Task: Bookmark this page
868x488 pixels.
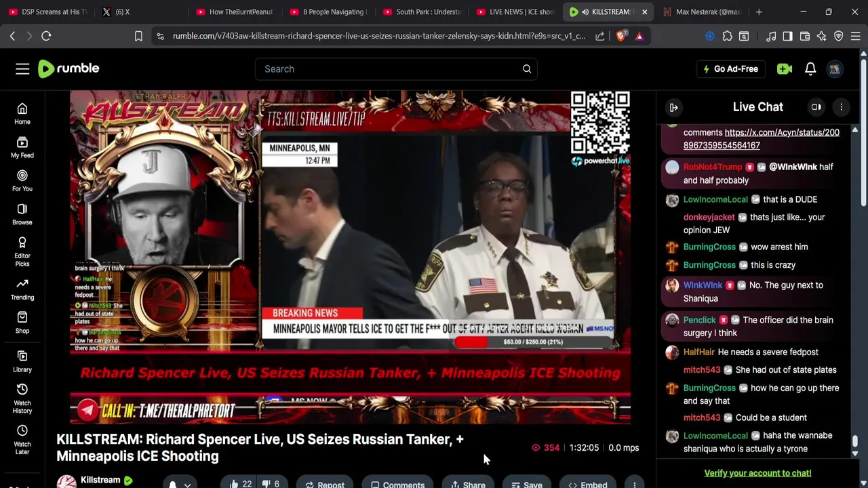Action: click(x=138, y=36)
